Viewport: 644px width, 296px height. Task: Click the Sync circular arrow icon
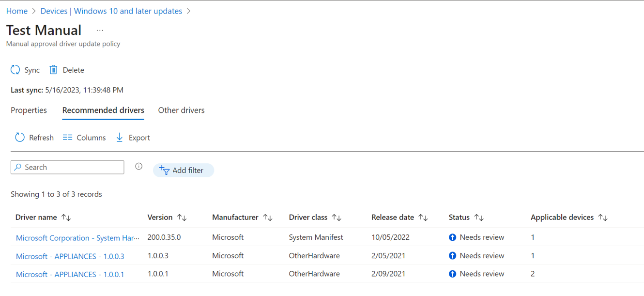tap(15, 70)
